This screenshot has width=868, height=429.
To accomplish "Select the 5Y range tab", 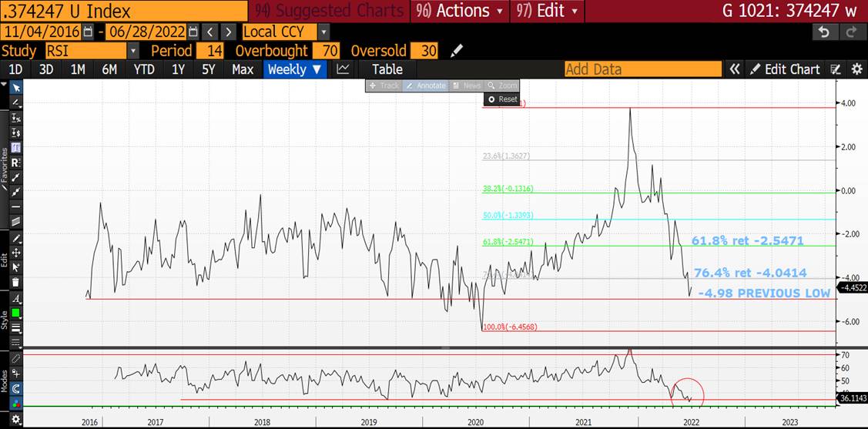I will (208, 69).
